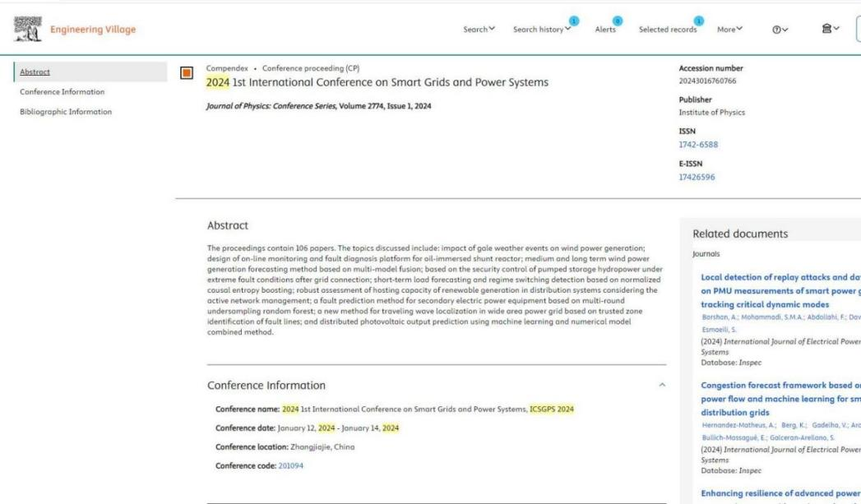Expand the More dropdown menu
Image resolution: width=861 pixels, height=504 pixels.
coord(729,30)
